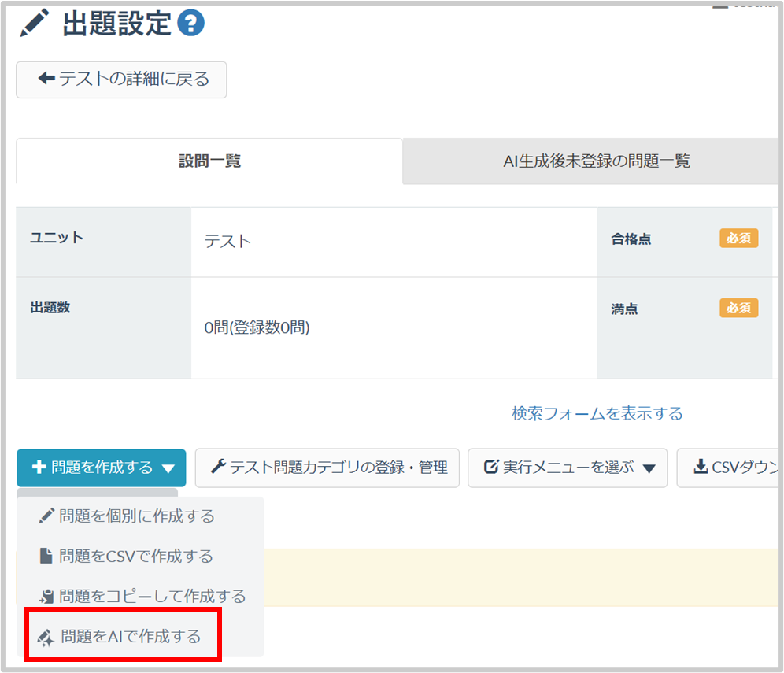784x673 pixels.
Task: Collapse the 問題を作成する dropdown arrow
Action: pos(168,469)
